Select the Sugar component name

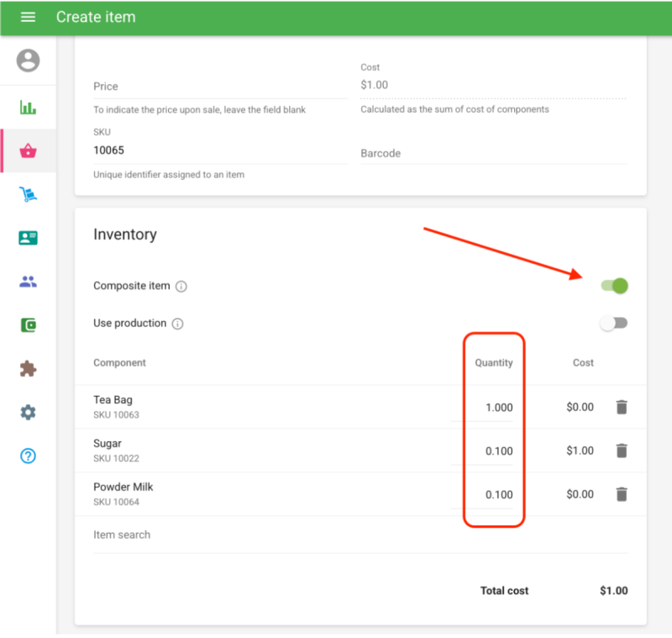coord(108,444)
